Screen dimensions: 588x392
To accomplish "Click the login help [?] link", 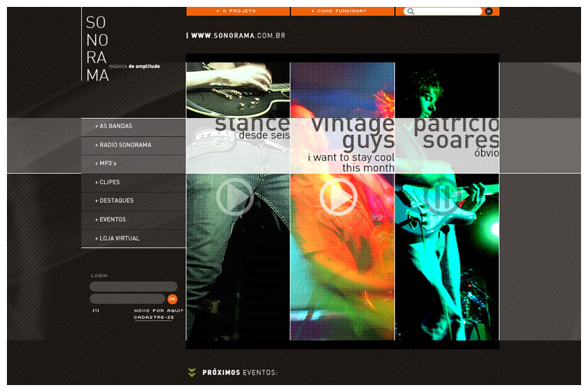I will 96,311.
